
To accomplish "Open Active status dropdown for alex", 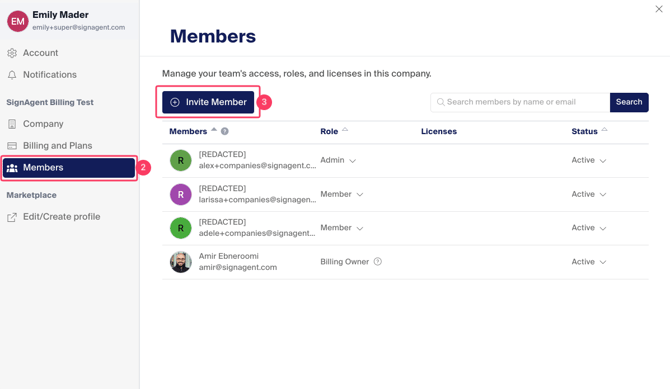I will tap(589, 160).
